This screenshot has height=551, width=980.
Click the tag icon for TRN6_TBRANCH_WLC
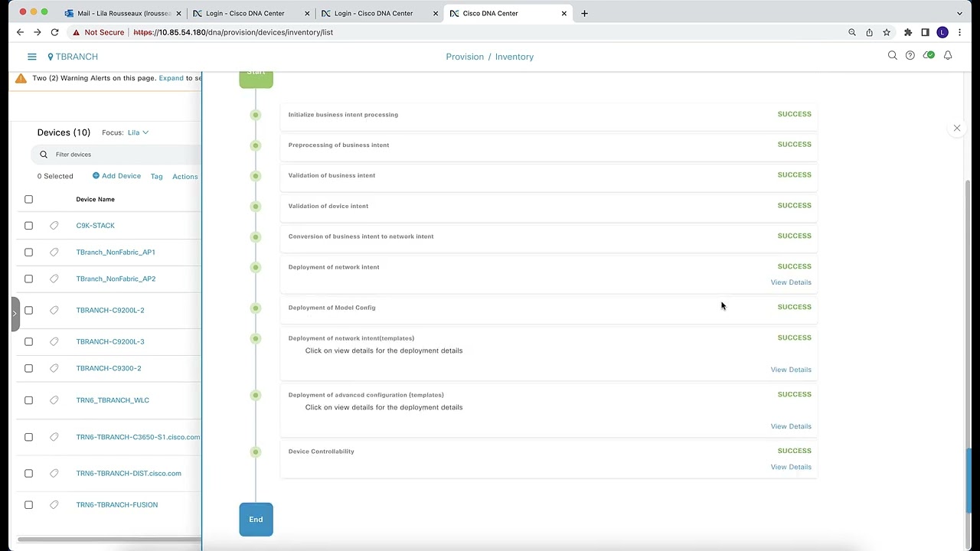pos(54,400)
